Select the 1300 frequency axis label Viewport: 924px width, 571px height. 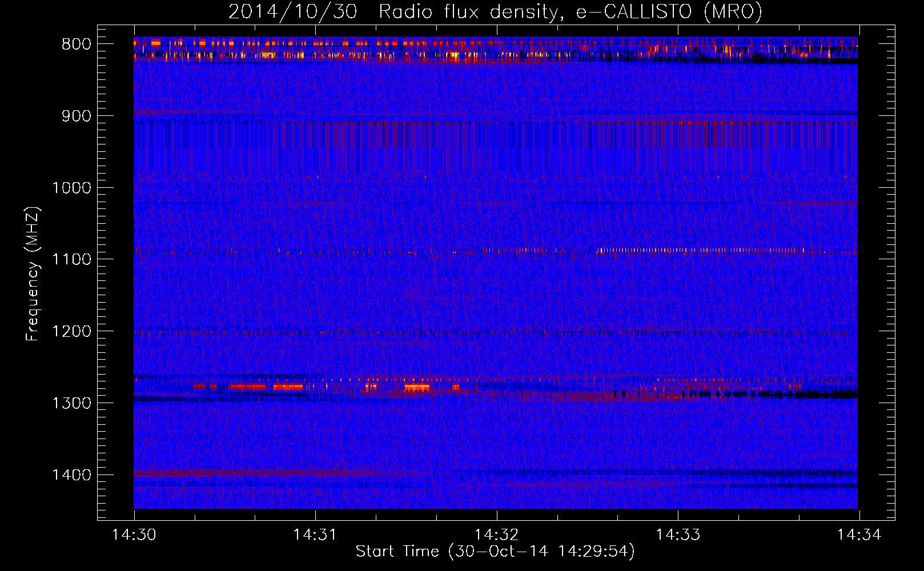[71, 403]
